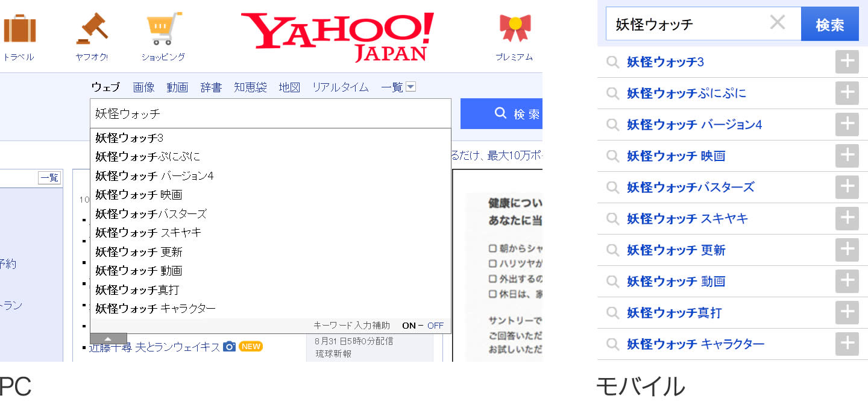Screen dimensions: 868x410
Task: Collapse suggestions with the gray up-arrow tab
Action: [108, 338]
